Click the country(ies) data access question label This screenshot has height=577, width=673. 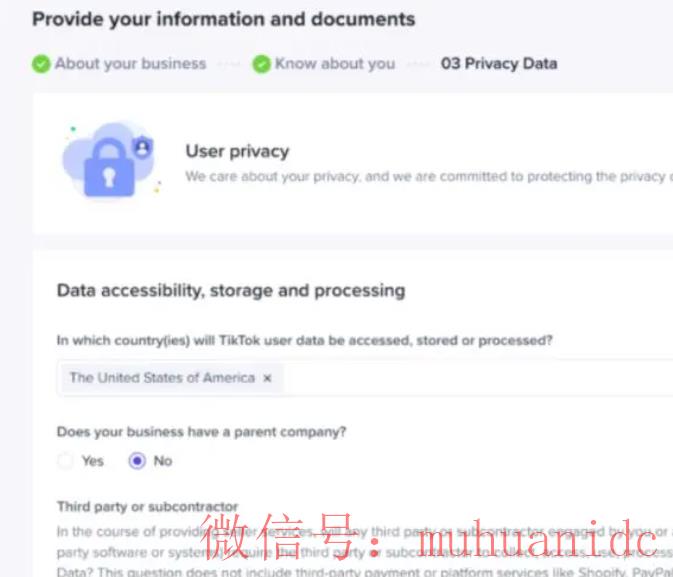tap(304, 341)
